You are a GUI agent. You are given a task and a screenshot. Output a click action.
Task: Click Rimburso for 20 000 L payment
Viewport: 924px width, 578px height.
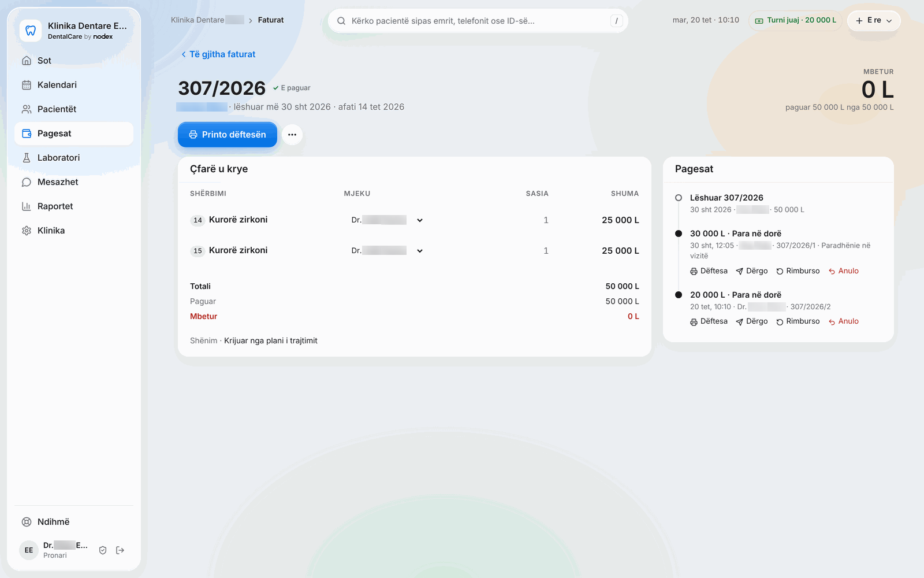[x=798, y=321]
